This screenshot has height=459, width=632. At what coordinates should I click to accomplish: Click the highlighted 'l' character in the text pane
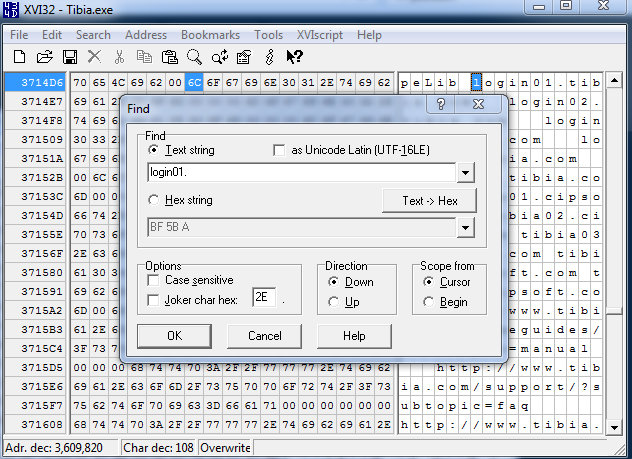click(476, 83)
